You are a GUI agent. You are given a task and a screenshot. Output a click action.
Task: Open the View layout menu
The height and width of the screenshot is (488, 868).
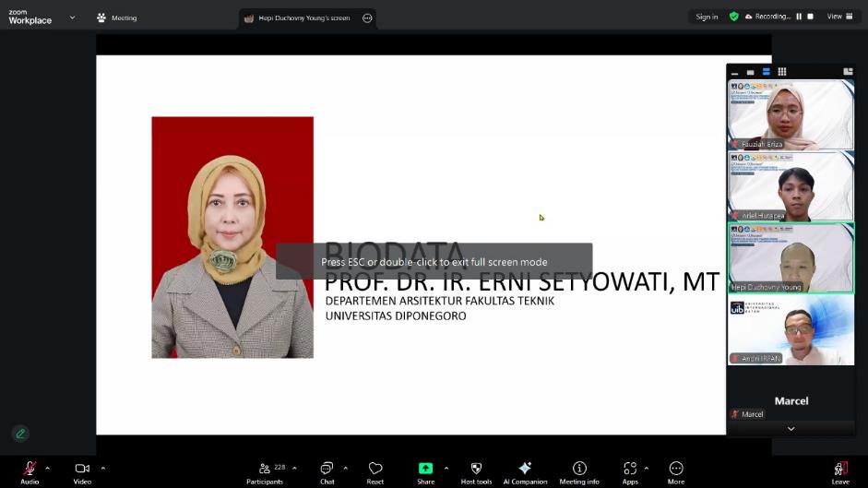click(x=838, y=17)
